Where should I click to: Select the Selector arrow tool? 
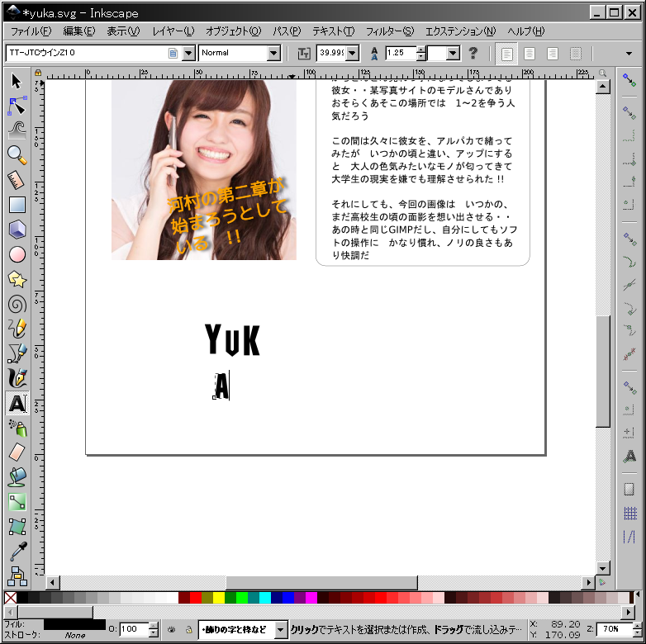[x=17, y=81]
